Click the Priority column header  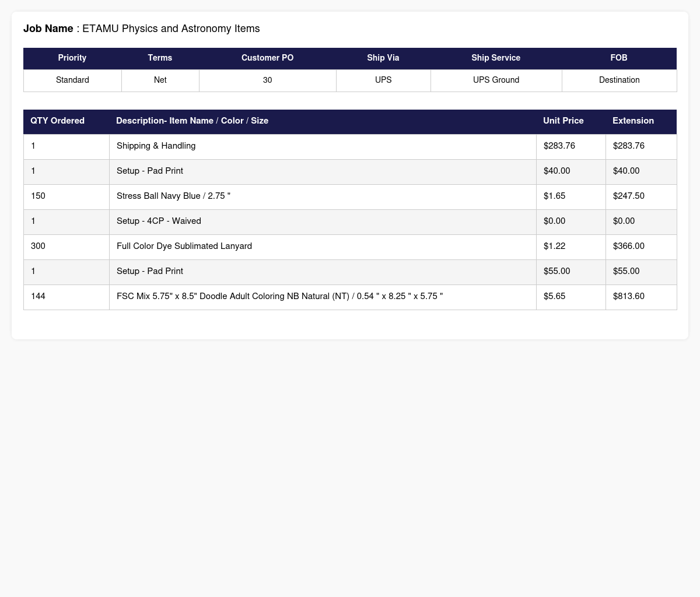[x=72, y=58]
